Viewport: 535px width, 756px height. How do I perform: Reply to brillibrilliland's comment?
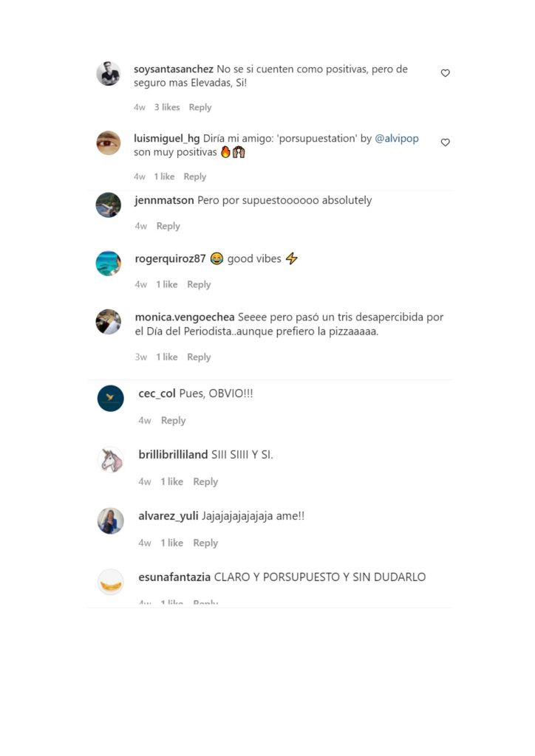pos(205,481)
